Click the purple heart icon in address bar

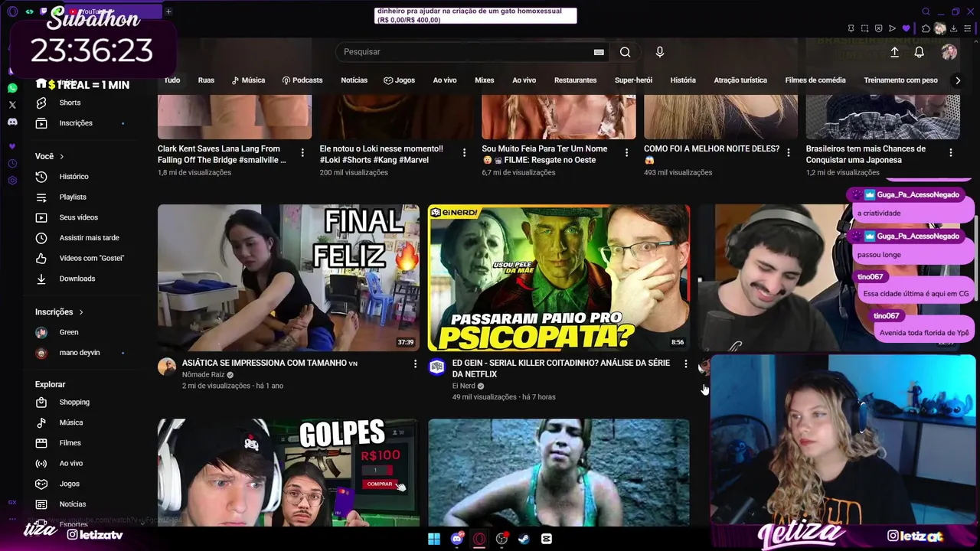click(x=906, y=28)
